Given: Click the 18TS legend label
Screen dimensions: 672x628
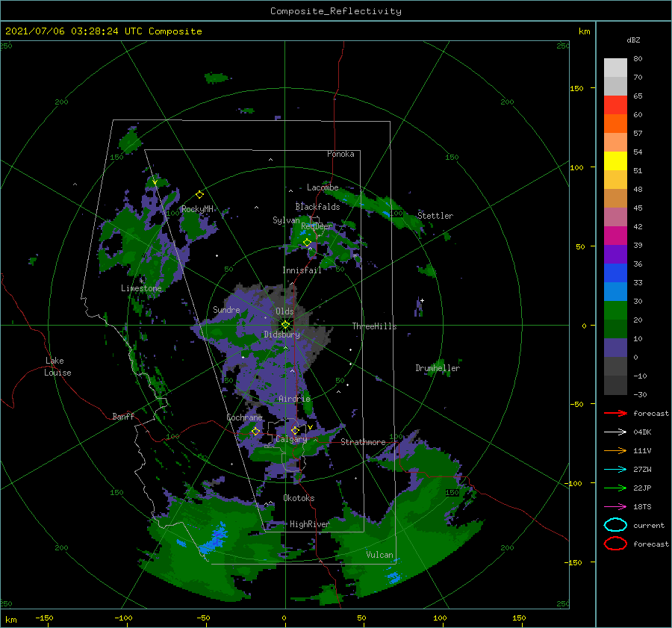Looking at the screenshot, I should pyautogui.click(x=642, y=507).
